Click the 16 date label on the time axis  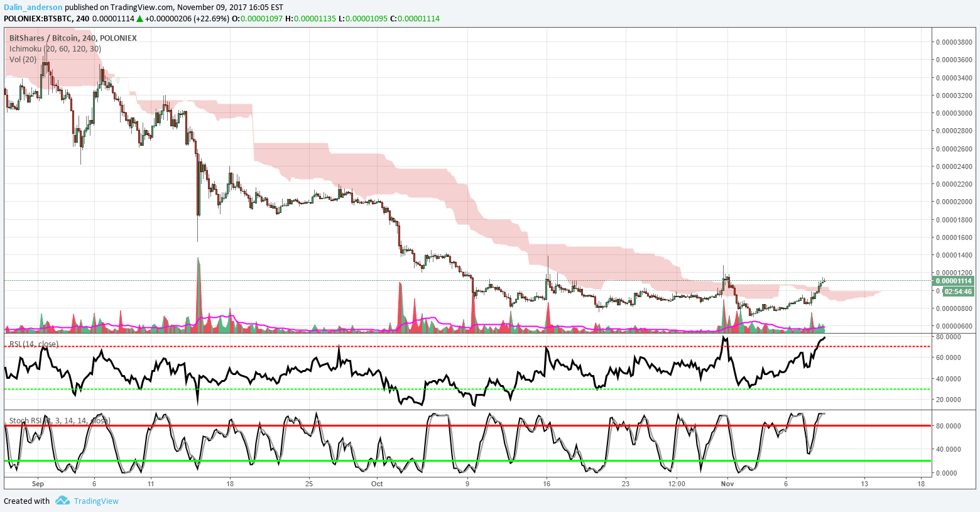pyautogui.click(x=547, y=484)
